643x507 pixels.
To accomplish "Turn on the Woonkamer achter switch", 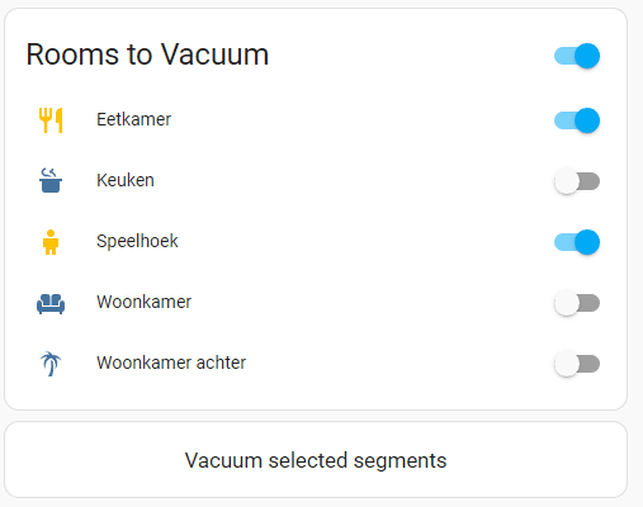I will tap(577, 363).
